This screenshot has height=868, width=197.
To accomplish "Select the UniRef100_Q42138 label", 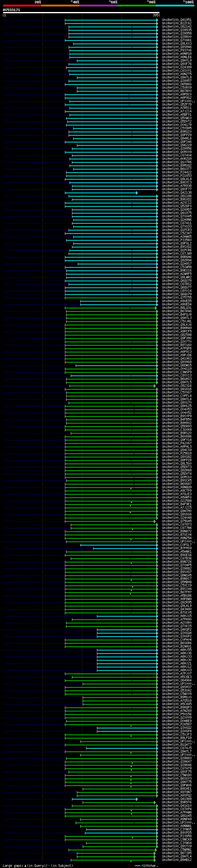I will (x=176, y=193).
